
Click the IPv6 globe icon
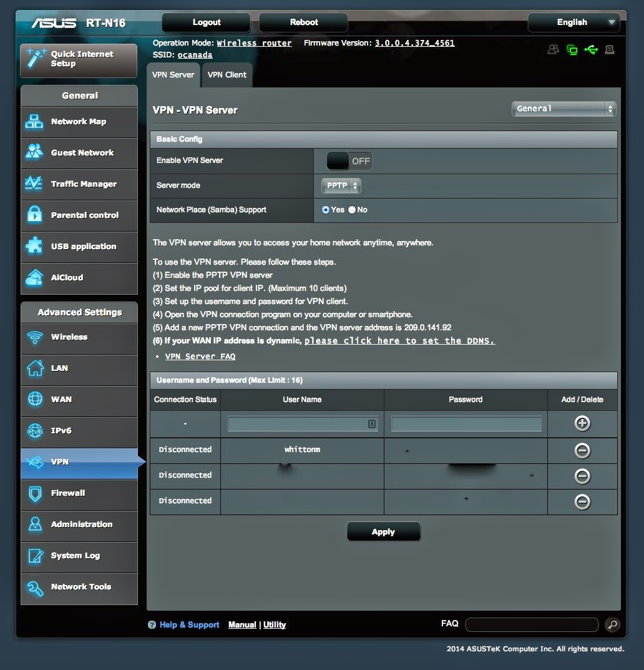coord(35,430)
